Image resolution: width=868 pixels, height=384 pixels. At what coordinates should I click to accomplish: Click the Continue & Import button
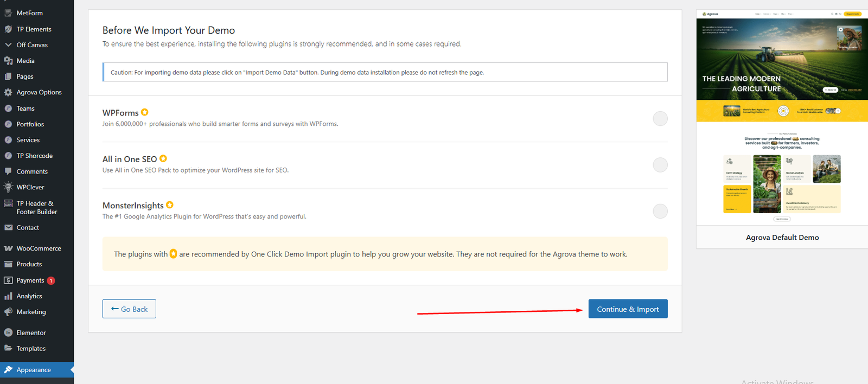(628, 309)
